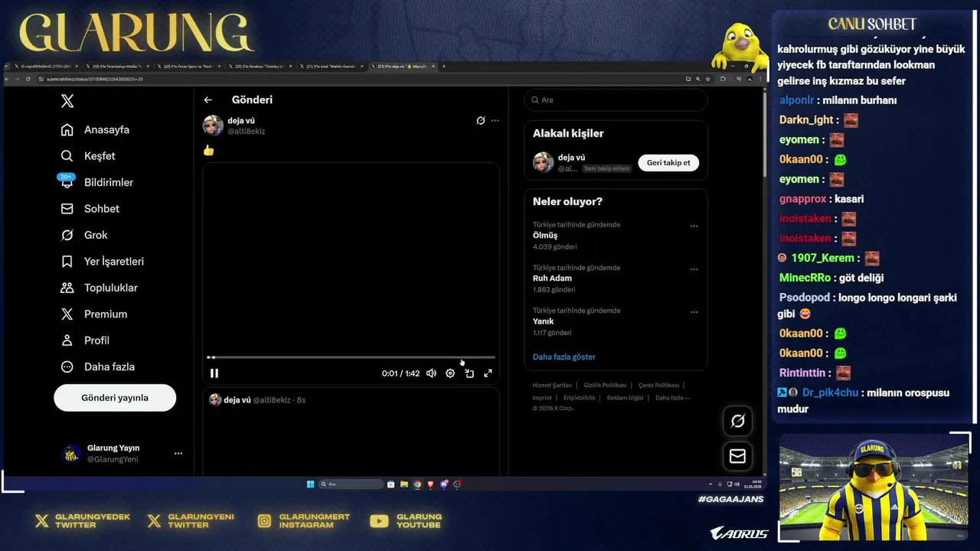Open video settings gear
The image size is (980, 551).
tap(450, 373)
